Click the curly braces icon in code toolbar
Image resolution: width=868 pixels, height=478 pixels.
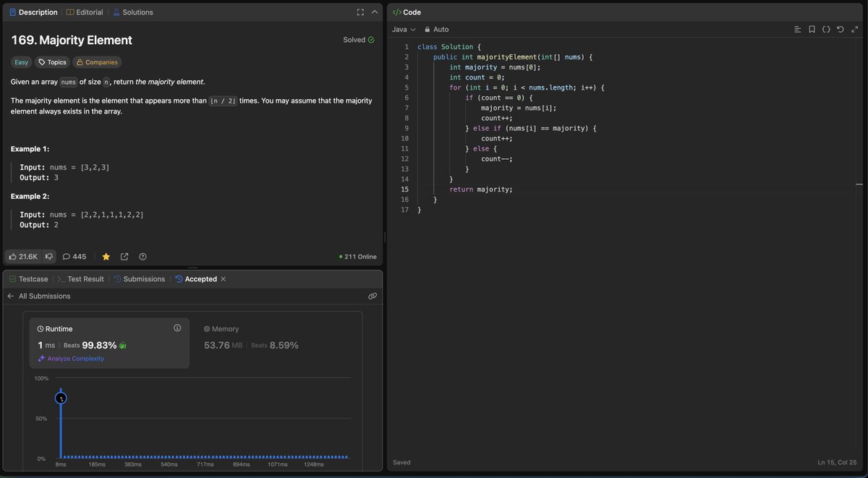(826, 30)
